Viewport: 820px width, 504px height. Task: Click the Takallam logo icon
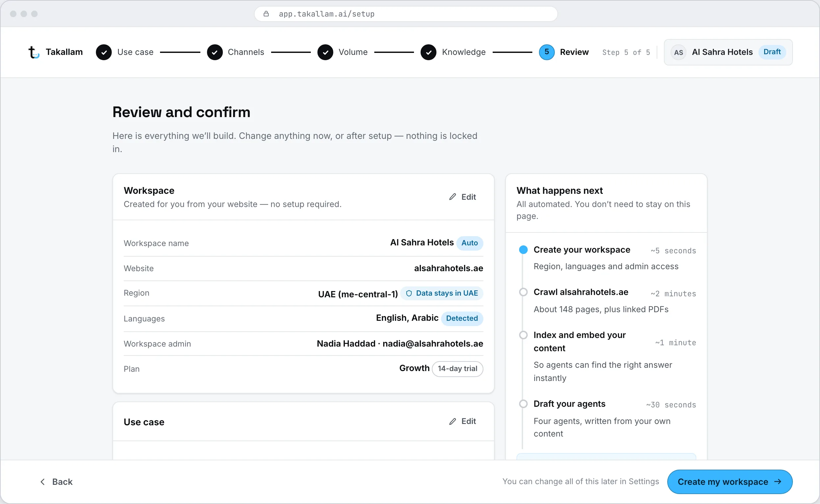[x=34, y=52]
